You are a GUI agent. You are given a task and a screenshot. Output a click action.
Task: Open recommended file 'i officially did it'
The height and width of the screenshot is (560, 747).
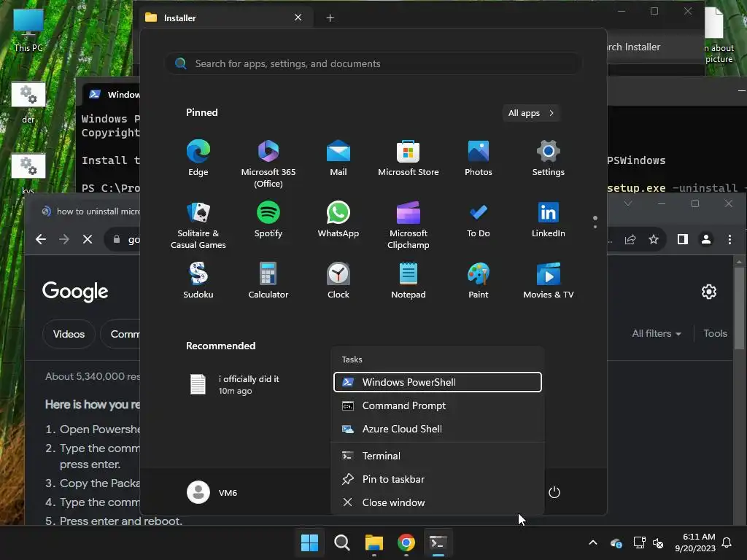coord(234,385)
